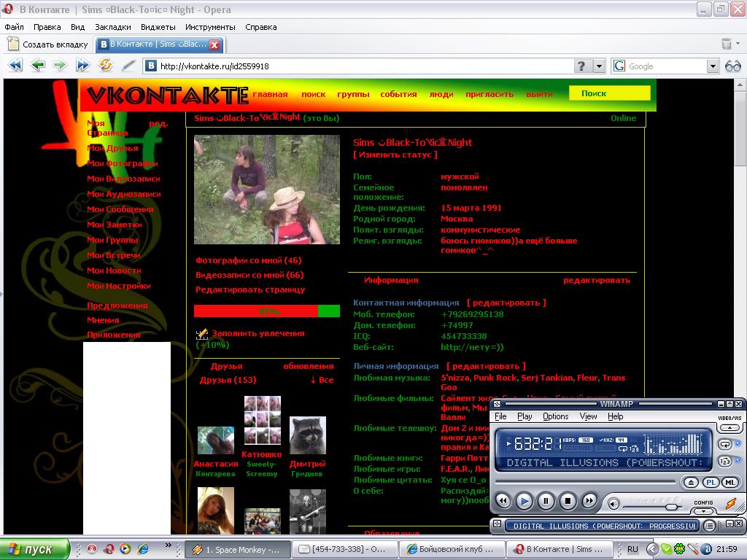
Task: Click Редактировать страницу link
Action: point(250,290)
